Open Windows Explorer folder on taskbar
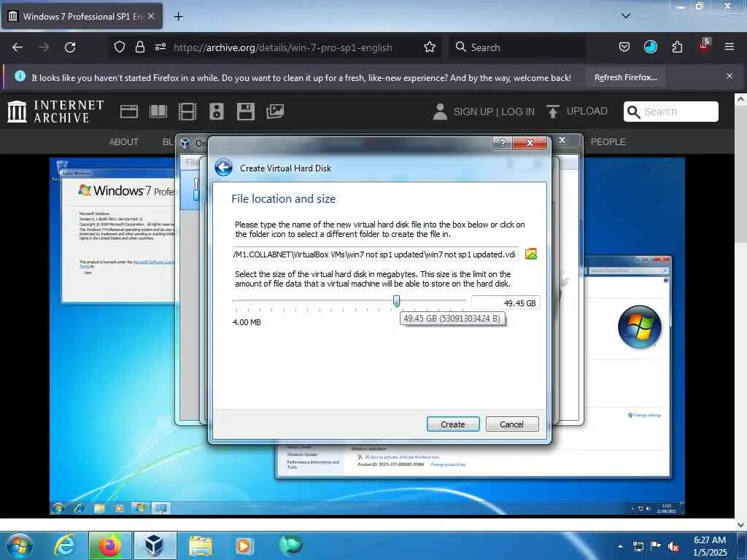The height and width of the screenshot is (560, 747). (200, 545)
